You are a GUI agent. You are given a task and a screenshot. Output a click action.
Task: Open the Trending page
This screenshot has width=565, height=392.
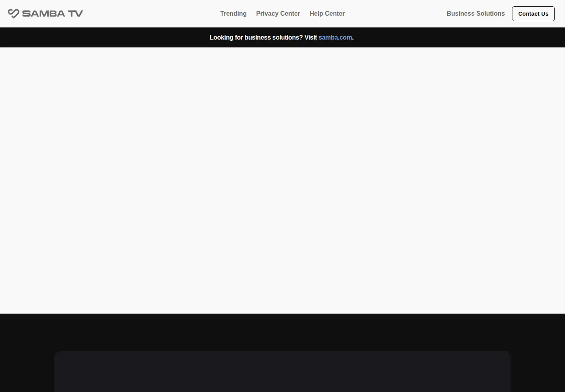click(x=233, y=13)
